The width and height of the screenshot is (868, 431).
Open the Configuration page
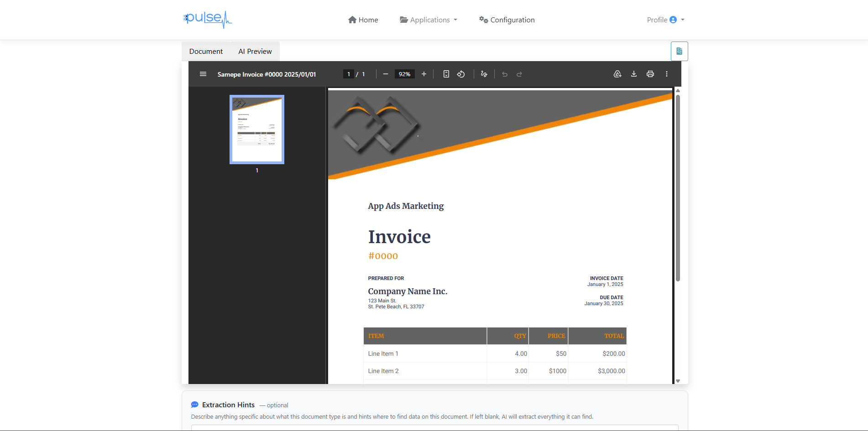click(507, 20)
